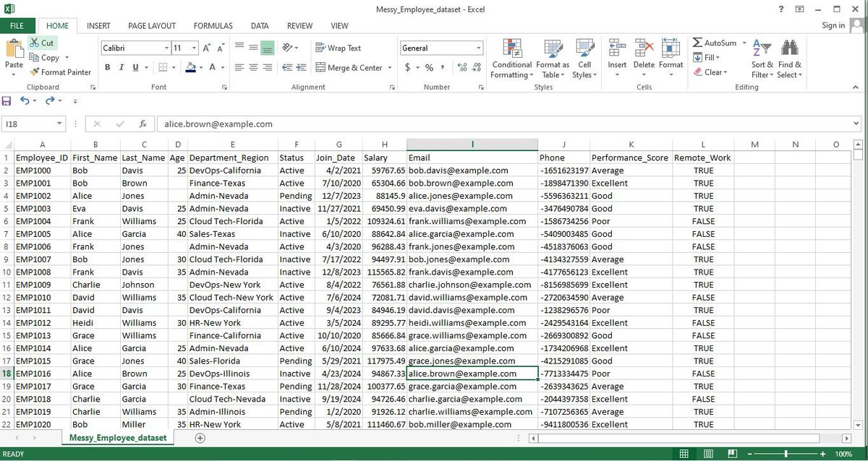Click the Decrease Decimal icon
The width and height of the screenshot is (868, 461).
pyautogui.click(x=477, y=67)
